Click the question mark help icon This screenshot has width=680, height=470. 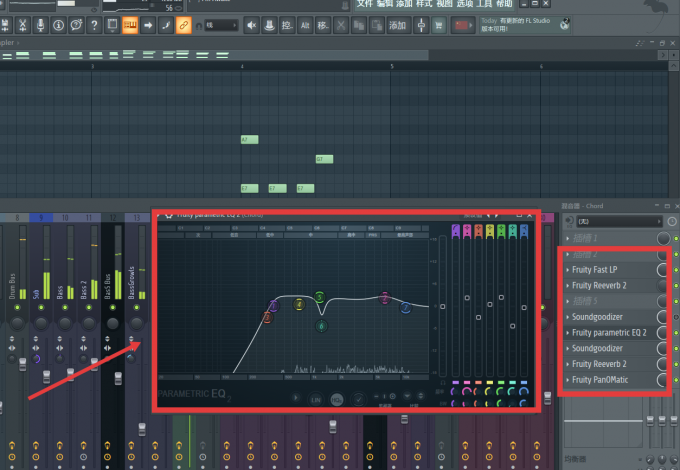(94, 25)
